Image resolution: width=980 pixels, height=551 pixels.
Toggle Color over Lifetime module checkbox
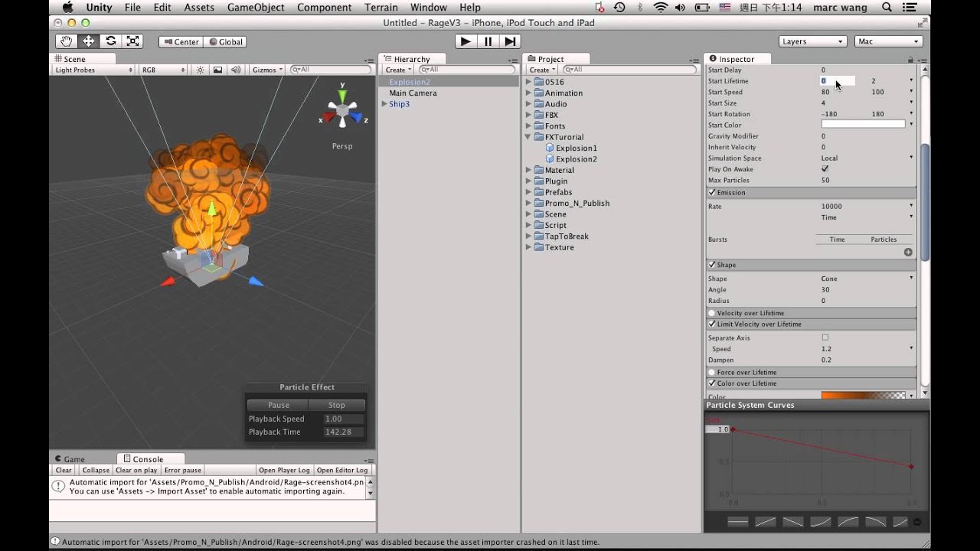point(712,383)
